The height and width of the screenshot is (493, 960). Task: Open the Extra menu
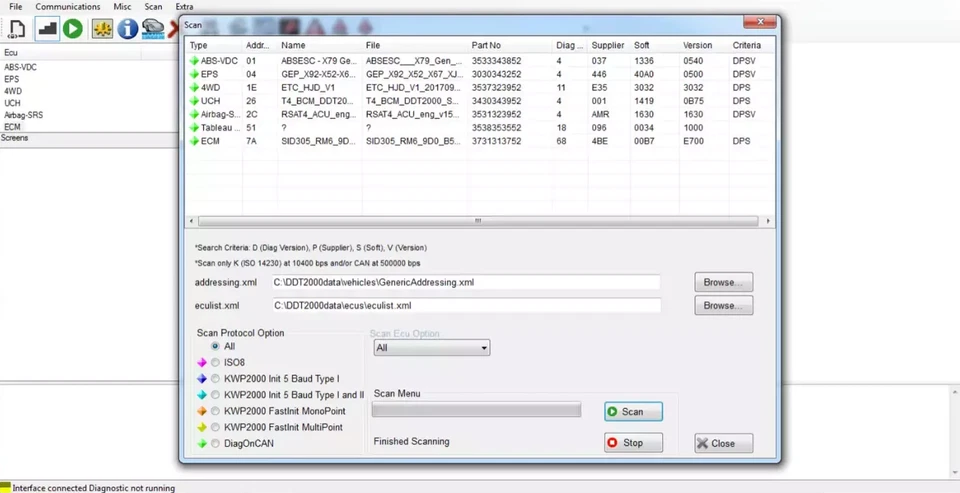(x=184, y=7)
